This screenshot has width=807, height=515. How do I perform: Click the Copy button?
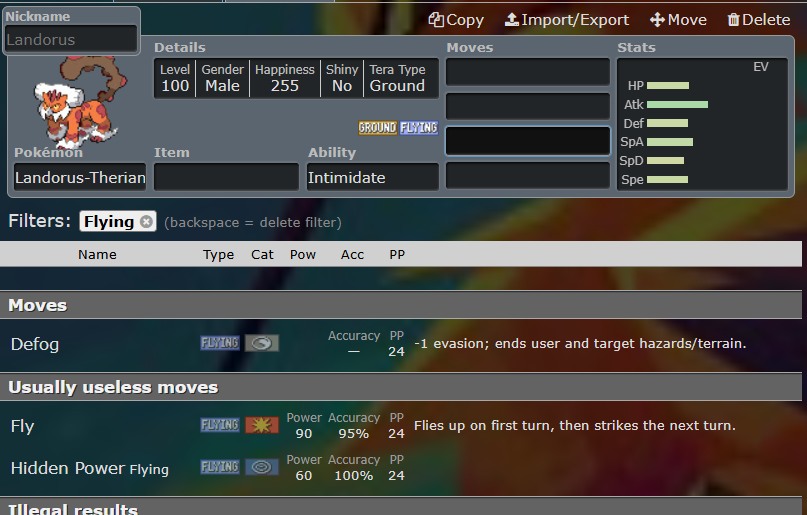(456, 20)
